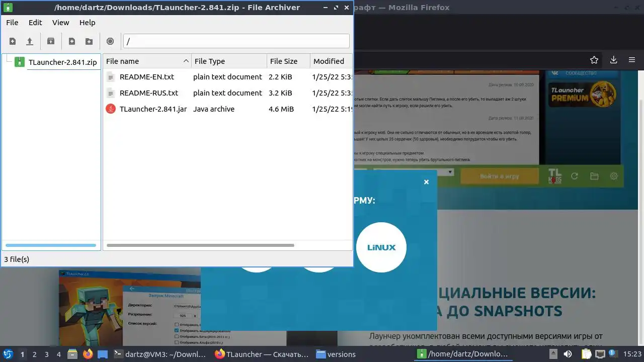Click the File Archiver title bar app icon

pyautogui.click(x=8, y=8)
